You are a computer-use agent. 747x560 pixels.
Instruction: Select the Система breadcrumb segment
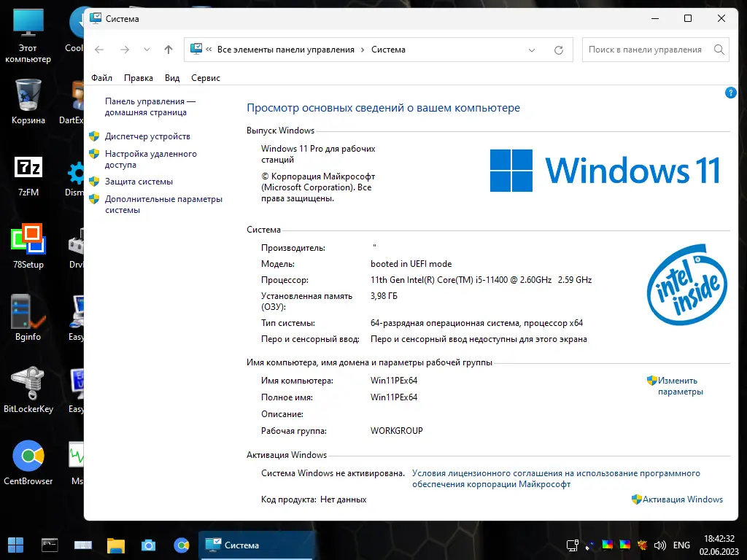coord(388,50)
